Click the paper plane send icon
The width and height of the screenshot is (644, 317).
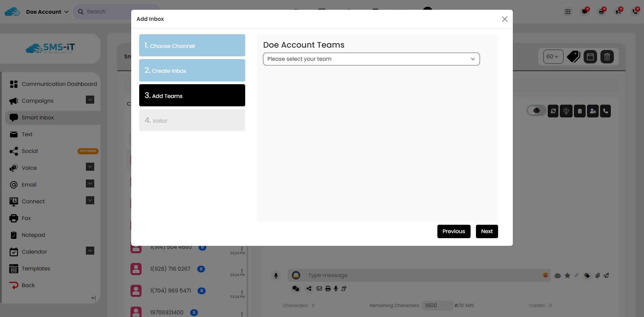tap(606, 275)
